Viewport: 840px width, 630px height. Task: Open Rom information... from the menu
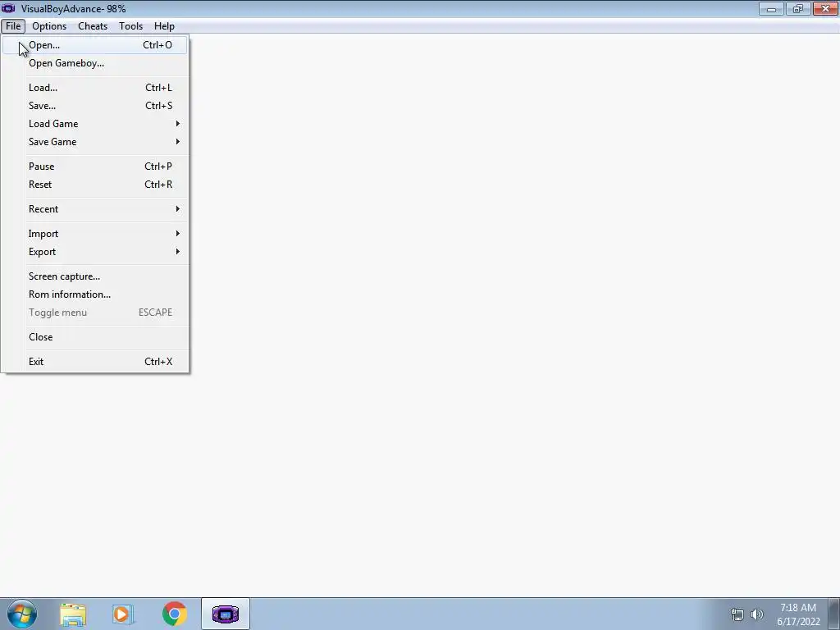click(95, 294)
